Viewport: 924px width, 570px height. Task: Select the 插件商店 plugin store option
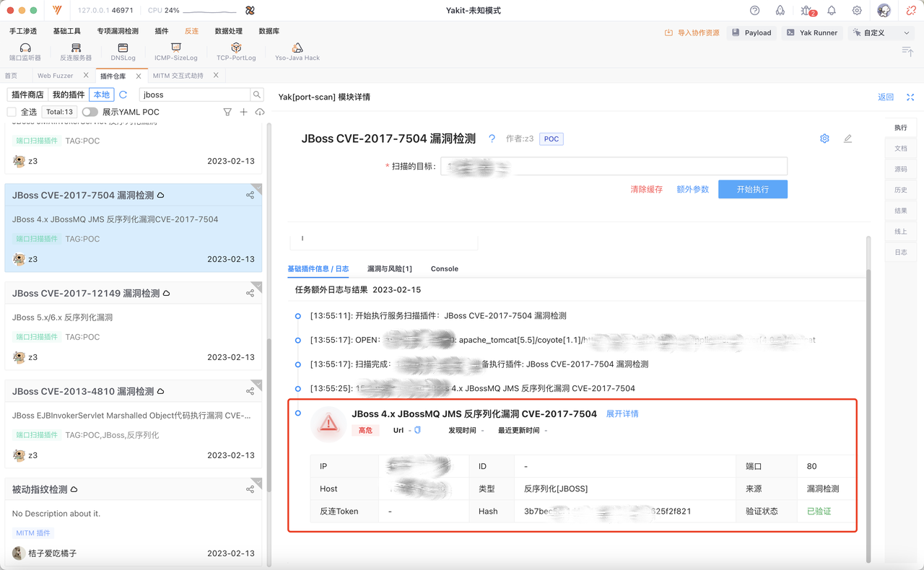tap(28, 95)
